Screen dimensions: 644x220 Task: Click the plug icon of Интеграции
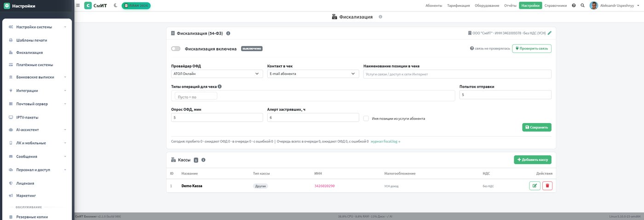(11, 90)
